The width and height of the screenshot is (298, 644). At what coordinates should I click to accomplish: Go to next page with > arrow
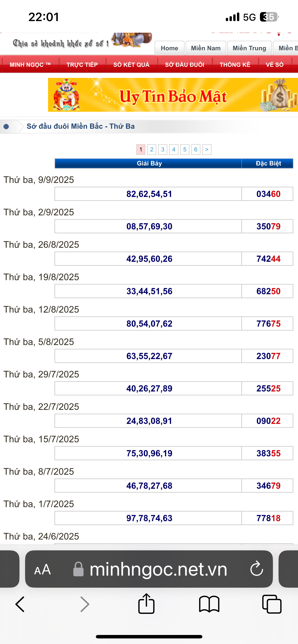[207, 150]
